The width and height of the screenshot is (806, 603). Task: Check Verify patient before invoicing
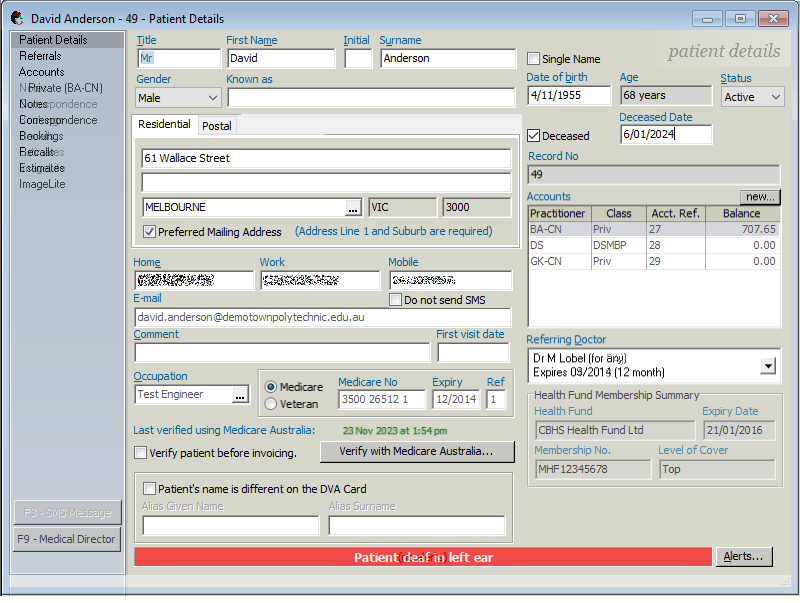pyautogui.click(x=141, y=452)
